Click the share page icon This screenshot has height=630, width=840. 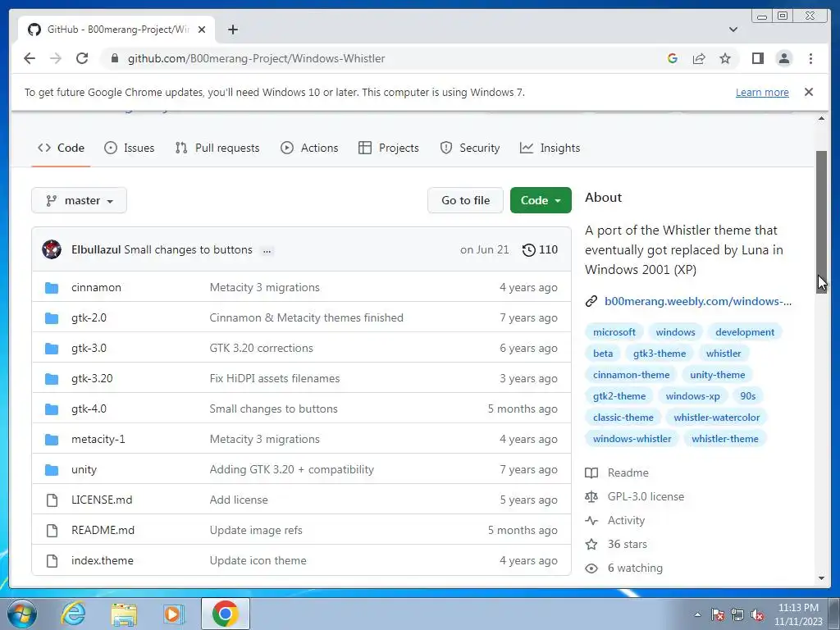(x=699, y=58)
